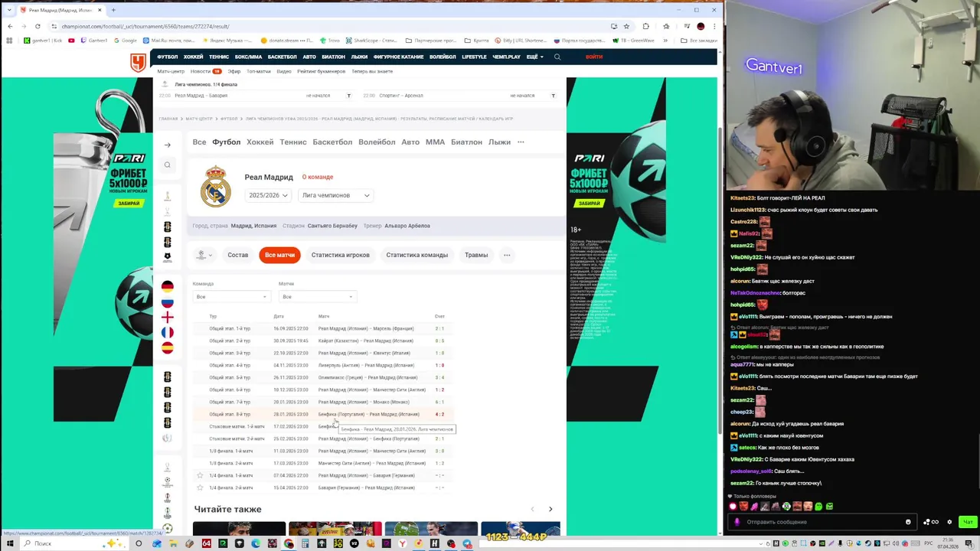Select the England flag in sidebar
Viewport: 980px width, 551px height.
pos(167,317)
